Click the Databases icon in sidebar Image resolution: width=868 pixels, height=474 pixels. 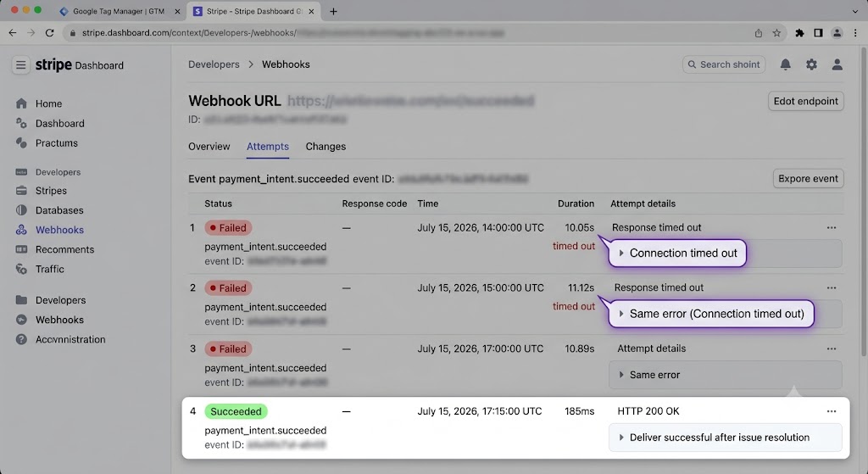21,210
